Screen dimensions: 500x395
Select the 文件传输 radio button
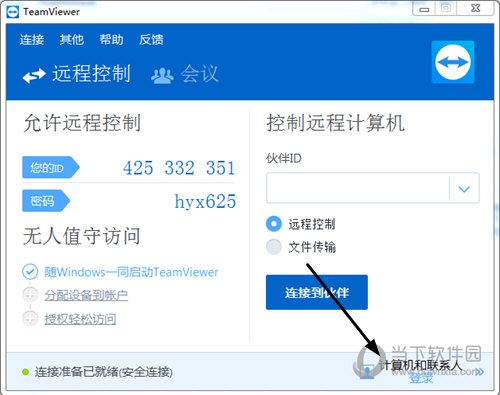[x=274, y=247]
